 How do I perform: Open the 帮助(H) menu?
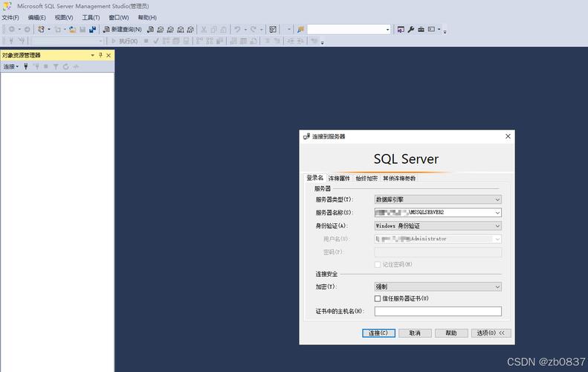point(147,18)
